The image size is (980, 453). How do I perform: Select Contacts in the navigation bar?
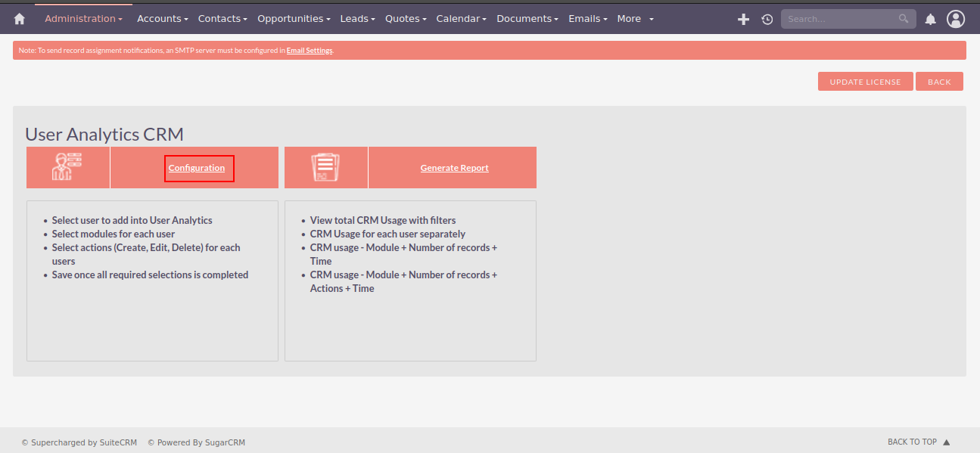(222, 18)
